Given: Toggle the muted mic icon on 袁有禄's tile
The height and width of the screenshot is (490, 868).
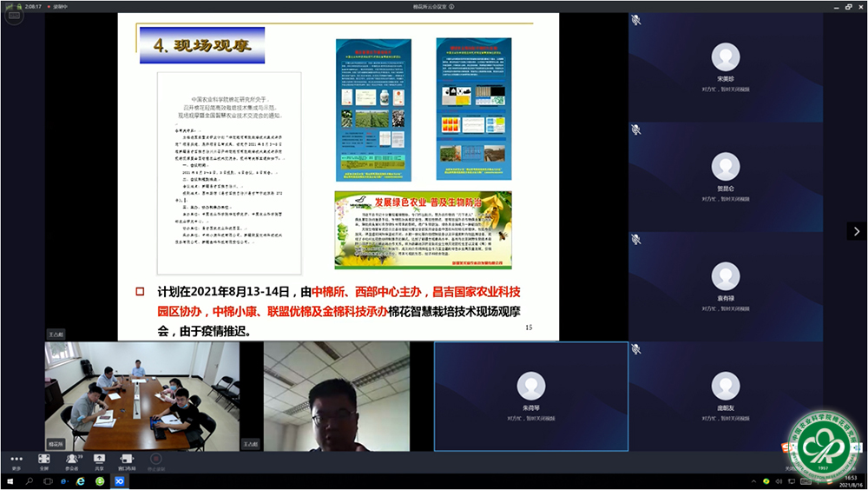Looking at the screenshot, I should [635, 239].
